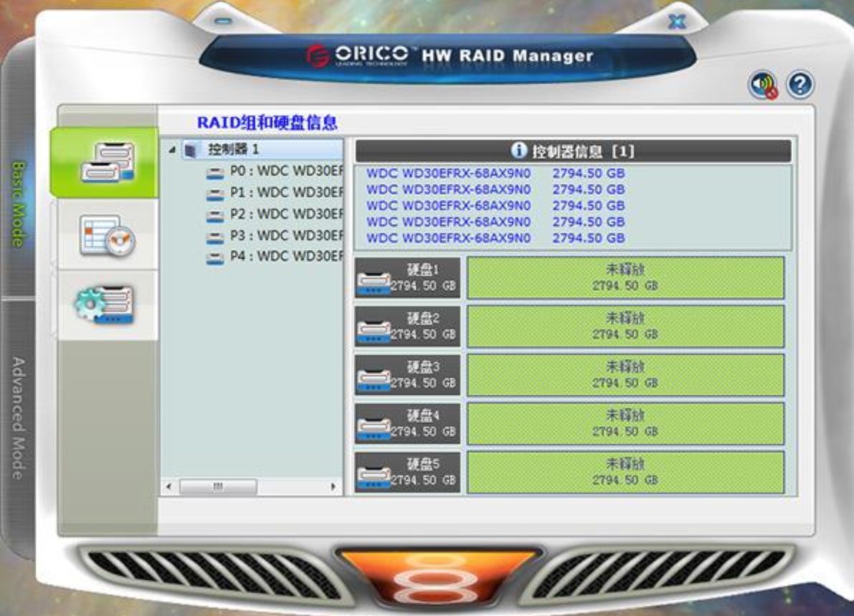The image size is (854, 616).
Task: Select the P2 : WDC WD30EF tree row
Action: point(275,214)
